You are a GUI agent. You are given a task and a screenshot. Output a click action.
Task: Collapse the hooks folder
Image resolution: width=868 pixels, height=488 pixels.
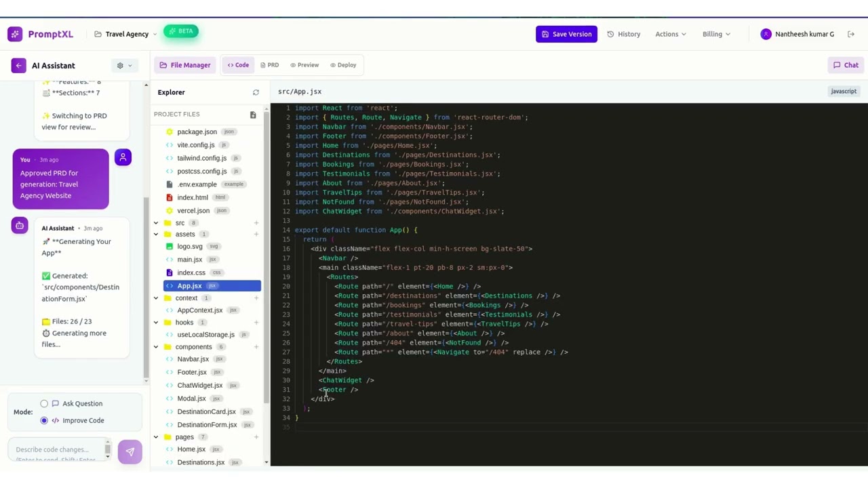pyautogui.click(x=156, y=323)
